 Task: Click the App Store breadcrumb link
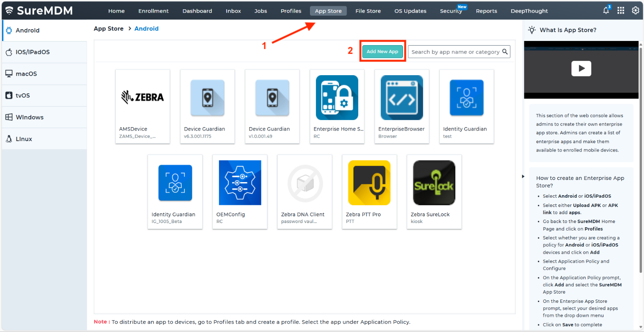(109, 29)
